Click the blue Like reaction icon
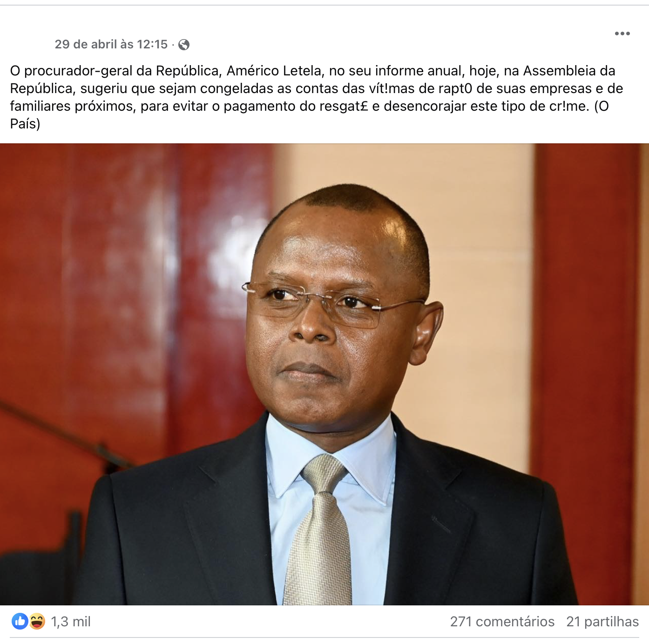649x644 pixels. pyautogui.click(x=20, y=621)
